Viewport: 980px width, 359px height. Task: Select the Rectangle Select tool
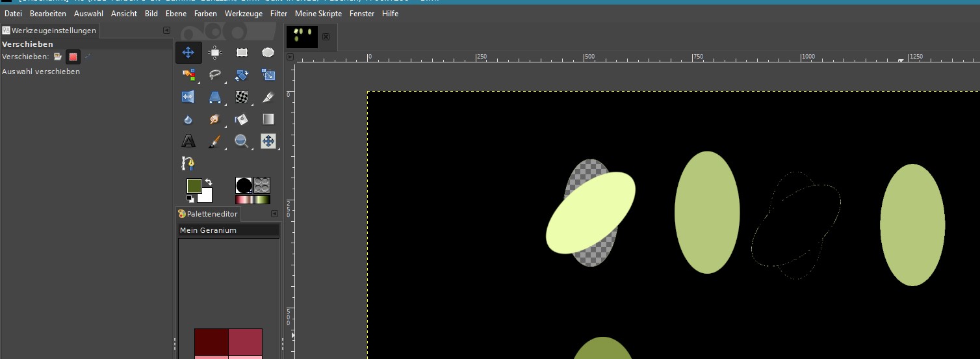242,53
